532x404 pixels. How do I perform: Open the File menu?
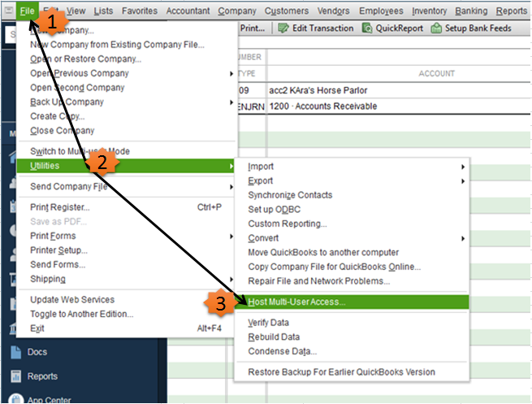[x=27, y=11]
